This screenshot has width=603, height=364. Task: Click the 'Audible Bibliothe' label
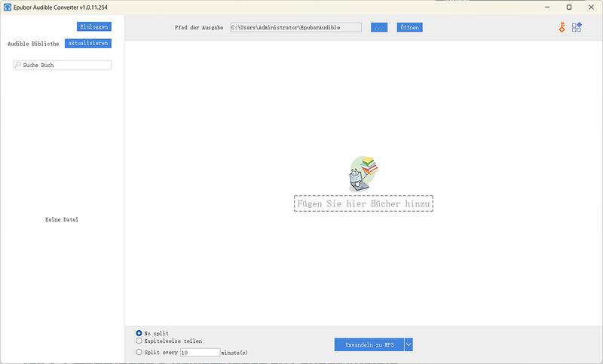pos(33,44)
